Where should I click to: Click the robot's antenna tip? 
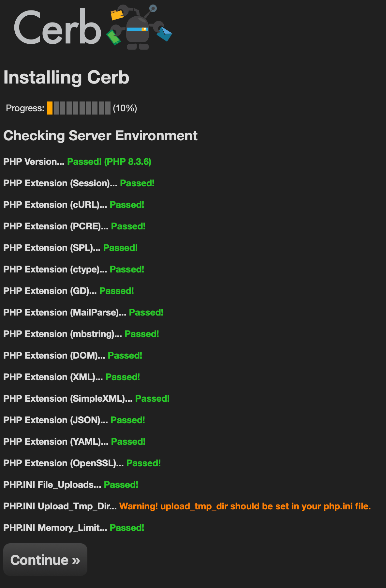point(153,8)
